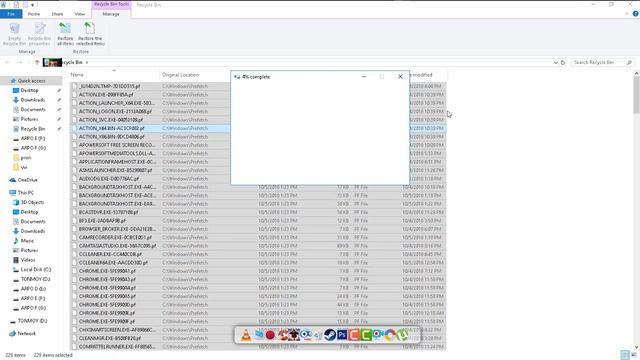The height and width of the screenshot is (360, 640).
Task: Click the Help question mark icon
Action: pyautogui.click(x=636, y=13)
